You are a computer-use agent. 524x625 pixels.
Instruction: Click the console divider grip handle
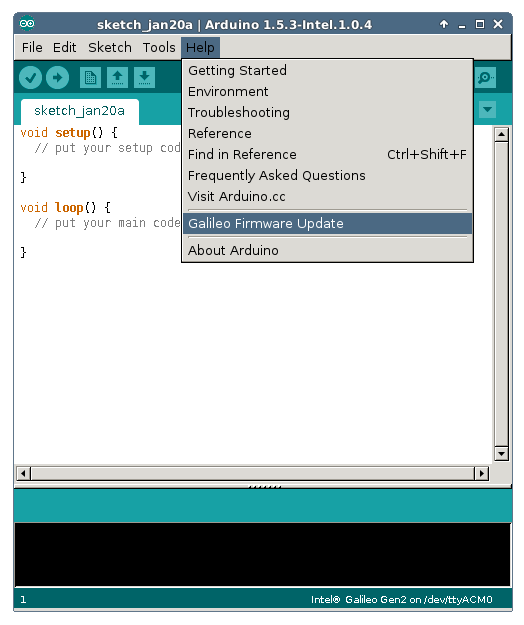pyautogui.click(x=265, y=487)
